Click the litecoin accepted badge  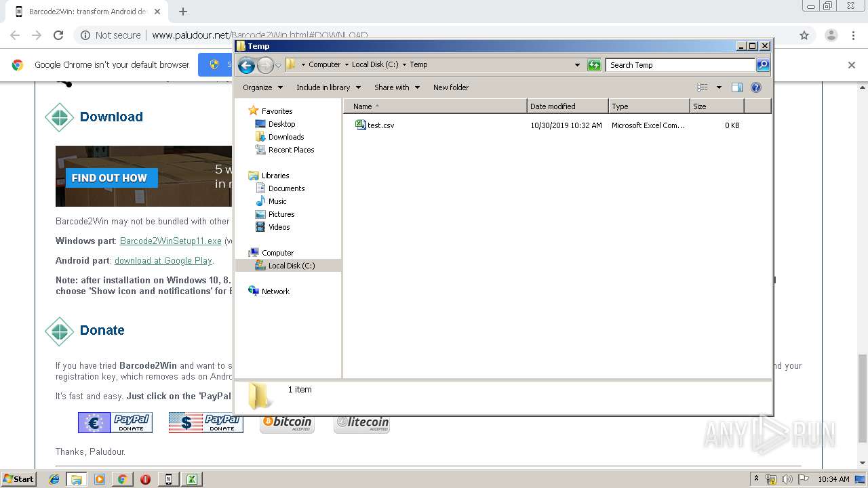[x=362, y=423]
